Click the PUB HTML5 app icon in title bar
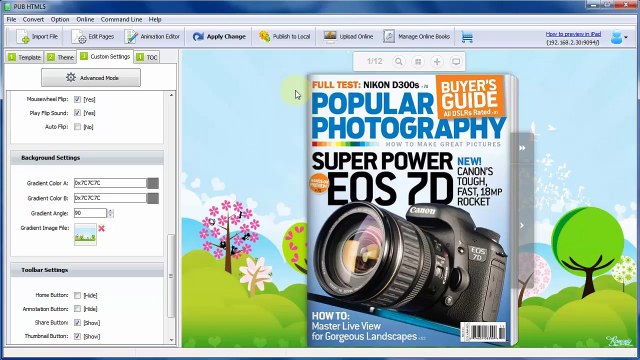 (x=7, y=6)
